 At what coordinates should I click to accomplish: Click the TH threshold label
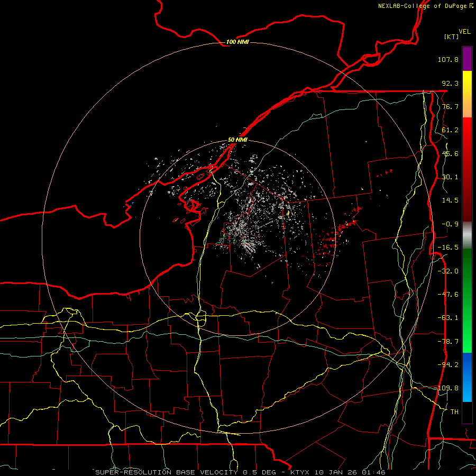point(454,412)
